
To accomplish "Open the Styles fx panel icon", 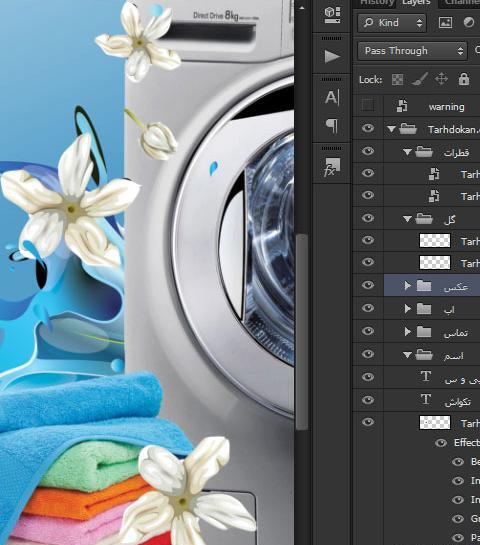I will click(x=332, y=168).
